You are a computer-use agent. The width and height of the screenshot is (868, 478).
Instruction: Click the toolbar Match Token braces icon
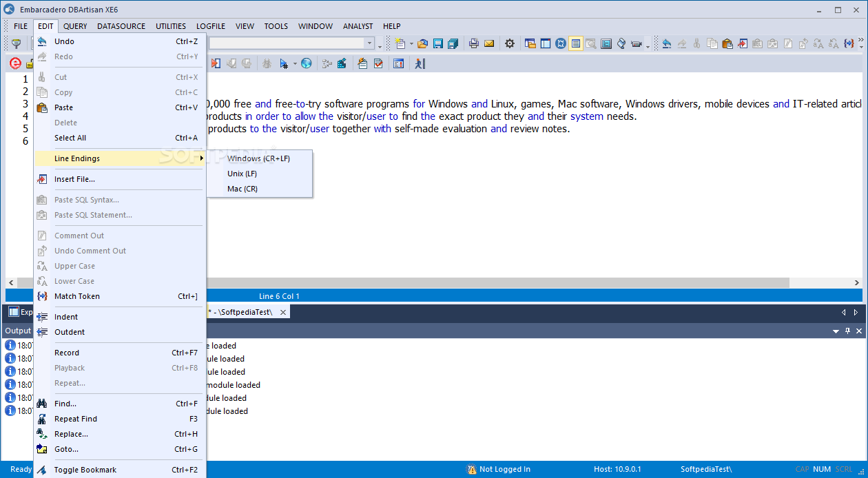click(848, 43)
